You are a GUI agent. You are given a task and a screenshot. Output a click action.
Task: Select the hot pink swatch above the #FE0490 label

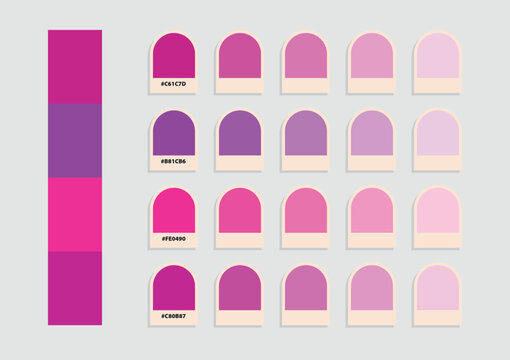[x=174, y=210]
